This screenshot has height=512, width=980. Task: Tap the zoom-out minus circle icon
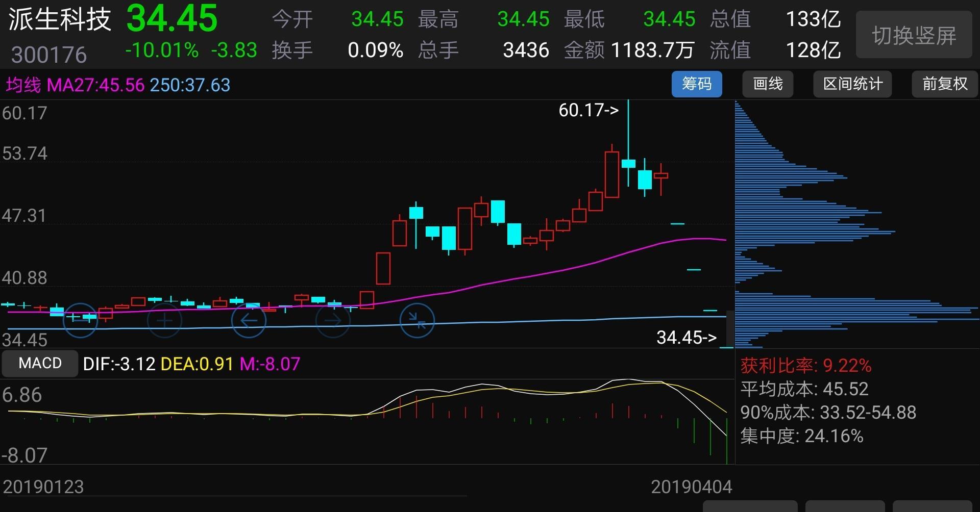point(80,320)
